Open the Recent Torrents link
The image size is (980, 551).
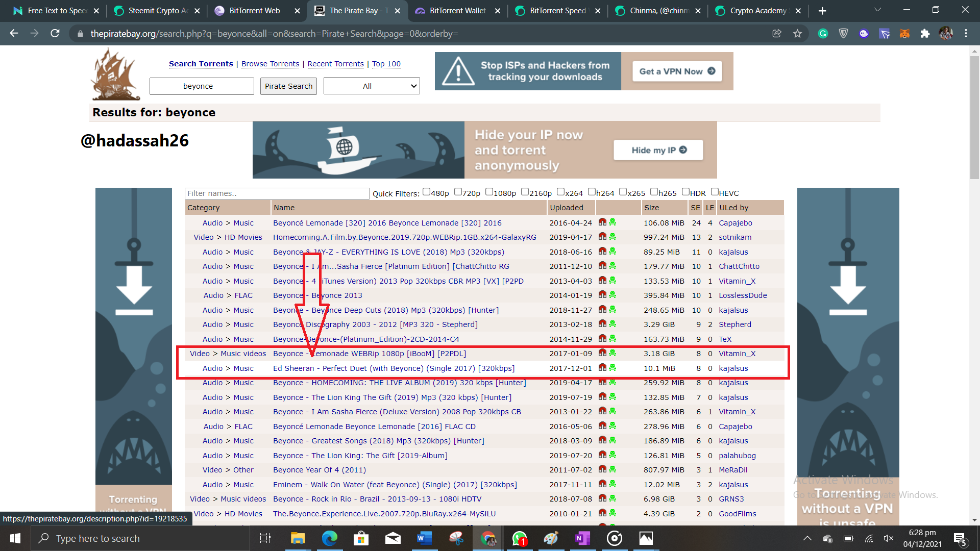[x=335, y=64]
